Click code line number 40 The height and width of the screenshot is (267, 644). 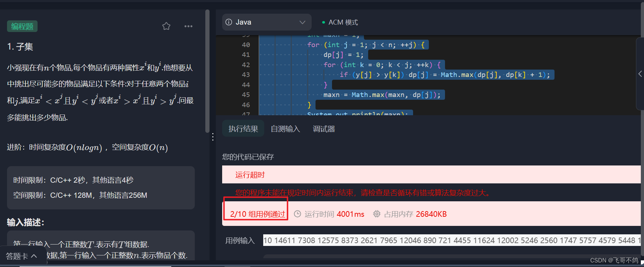246,45
